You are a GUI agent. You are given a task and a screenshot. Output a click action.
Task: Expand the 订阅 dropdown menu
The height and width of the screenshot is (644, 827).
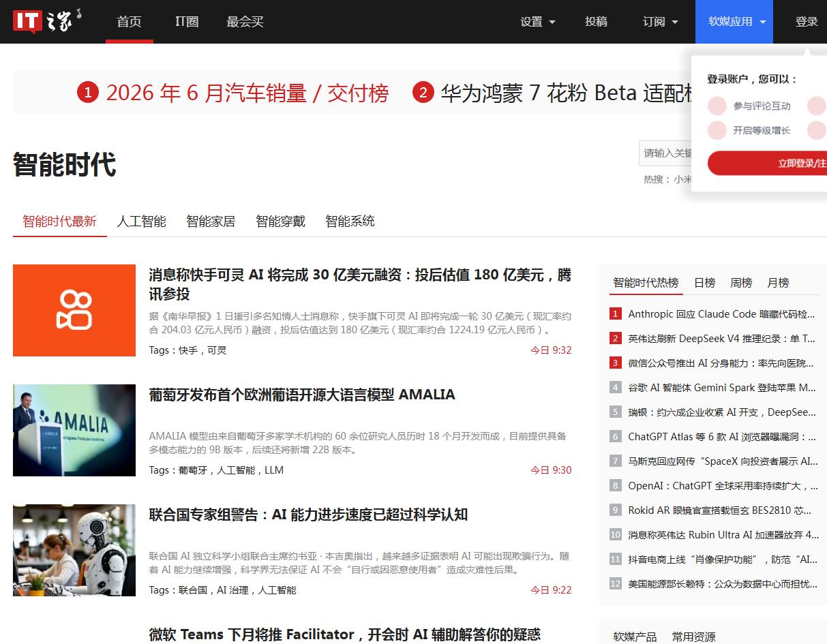pyautogui.click(x=661, y=22)
